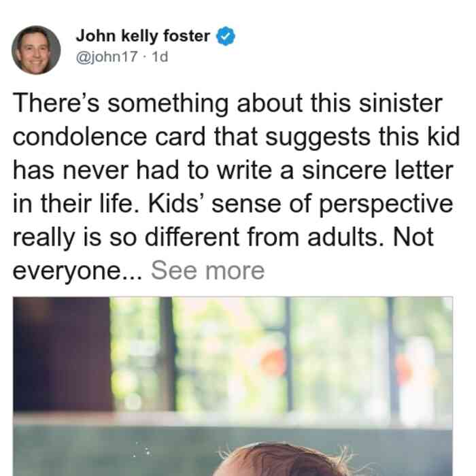Viewport: 476px width, 476px height.
Task: Click the dark curtain in the photo's corner
Action: point(62,354)
